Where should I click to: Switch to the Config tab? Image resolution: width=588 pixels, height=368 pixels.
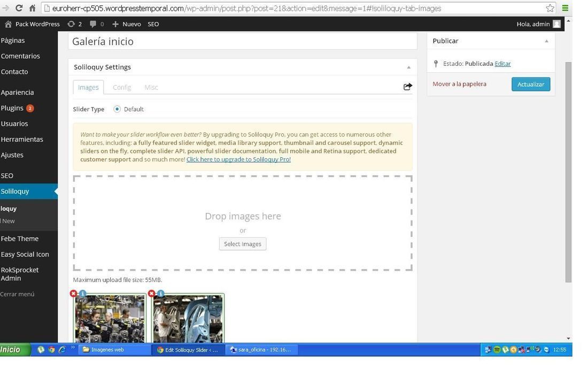[122, 87]
